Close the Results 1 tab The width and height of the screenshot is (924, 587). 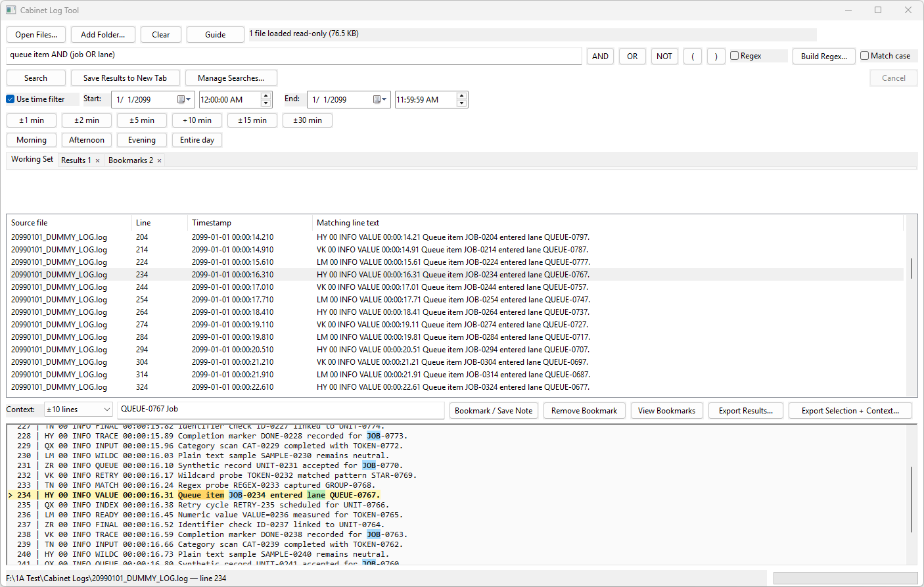coord(98,160)
